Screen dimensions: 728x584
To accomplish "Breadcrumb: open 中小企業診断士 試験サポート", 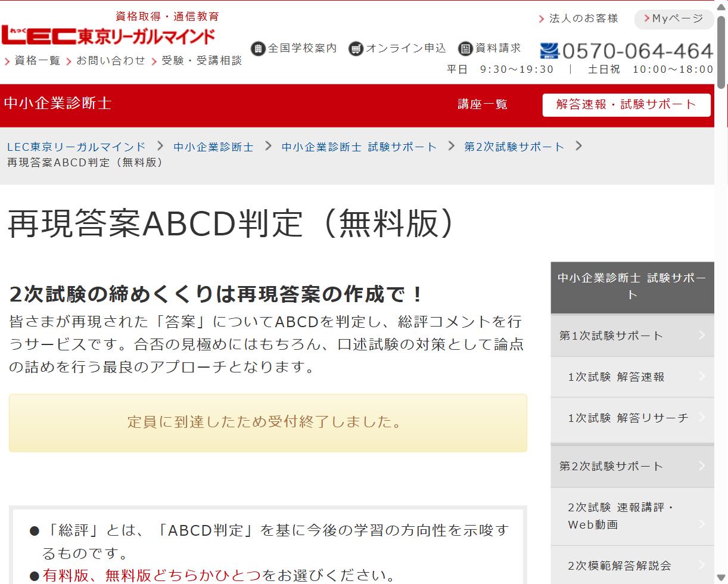I will (359, 147).
